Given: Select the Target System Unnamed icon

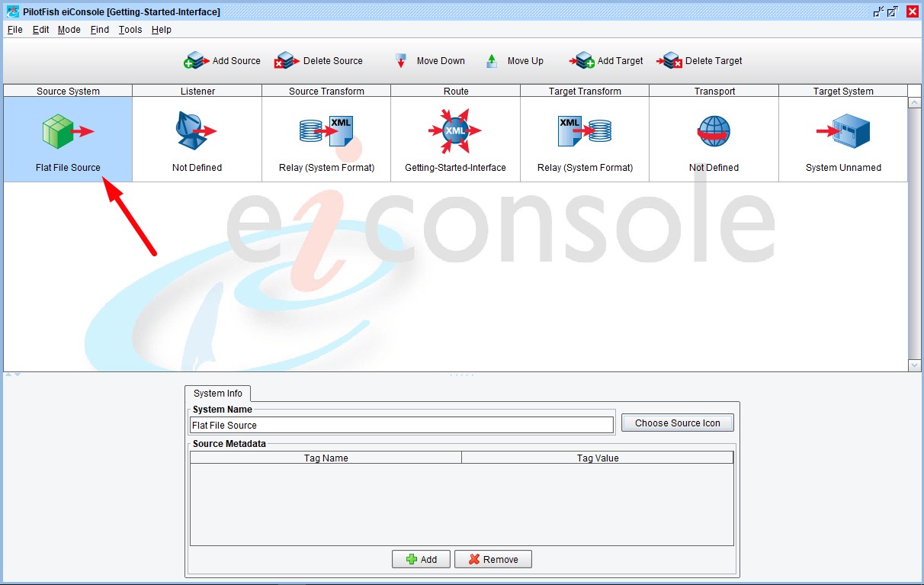Looking at the screenshot, I should coord(843,131).
